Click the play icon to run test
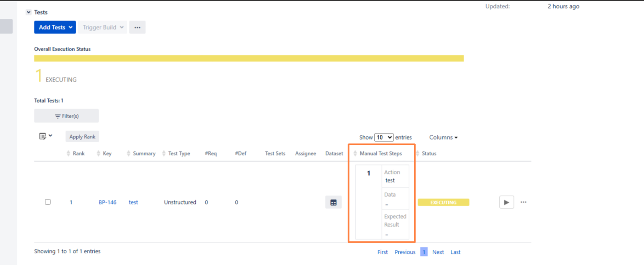Image resolution: width=644 pixels, height=265 pixels. point(506,202)
